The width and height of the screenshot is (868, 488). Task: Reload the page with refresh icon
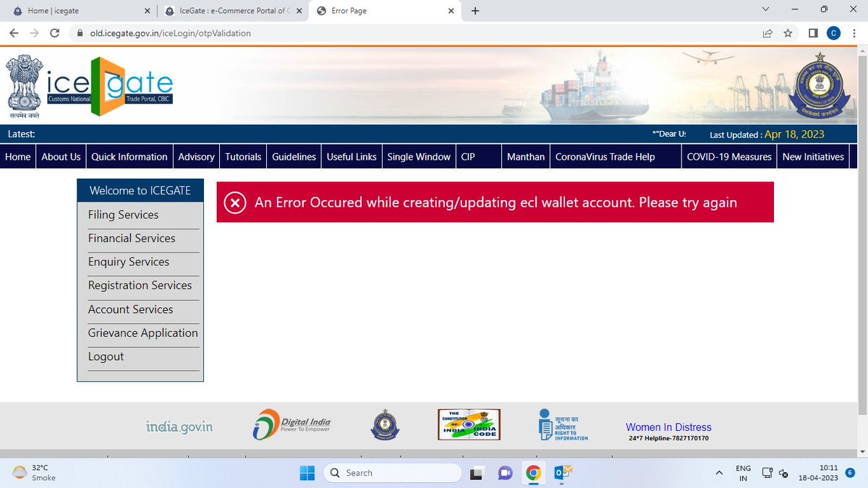[54, 33]
